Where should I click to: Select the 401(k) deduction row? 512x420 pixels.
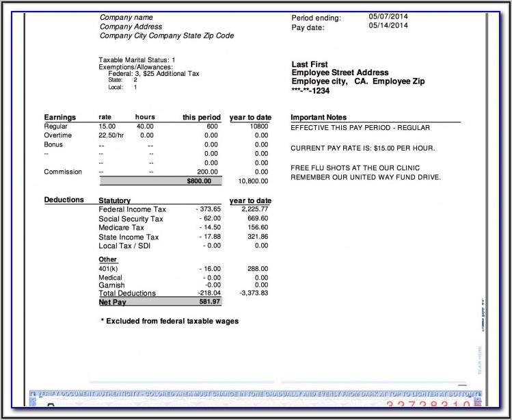click(109, 269)
